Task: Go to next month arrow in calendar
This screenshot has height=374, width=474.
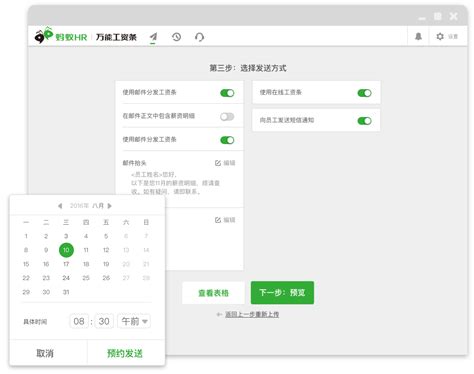Action: point(109,206)
